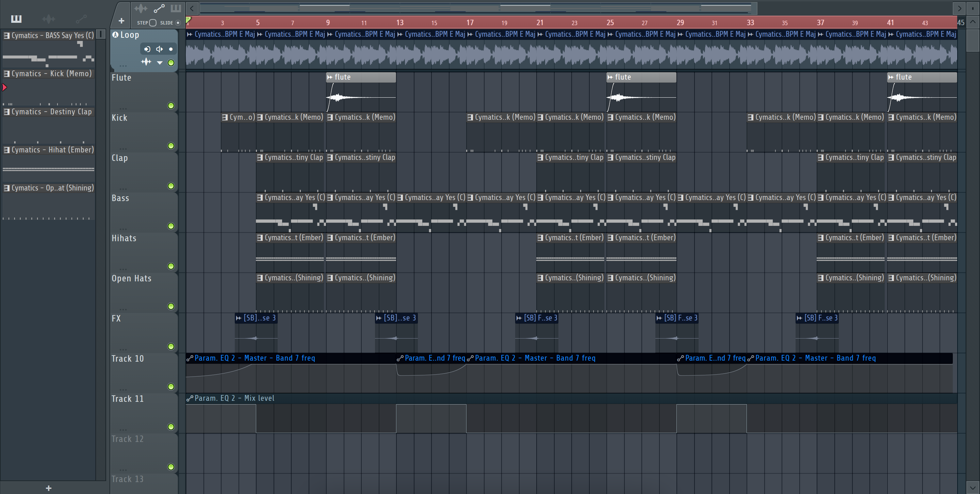
Task: Click the red play marker beside Kick pattern
Action: (4, 87)
